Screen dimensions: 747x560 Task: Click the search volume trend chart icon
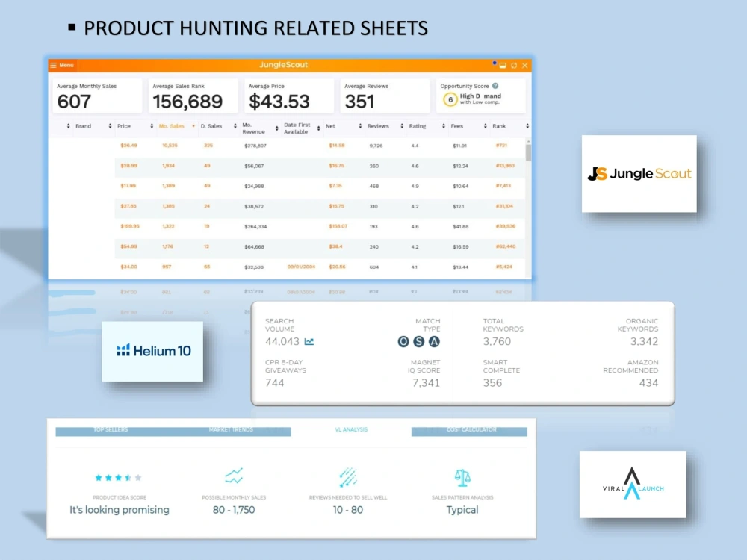coord(309,341)
